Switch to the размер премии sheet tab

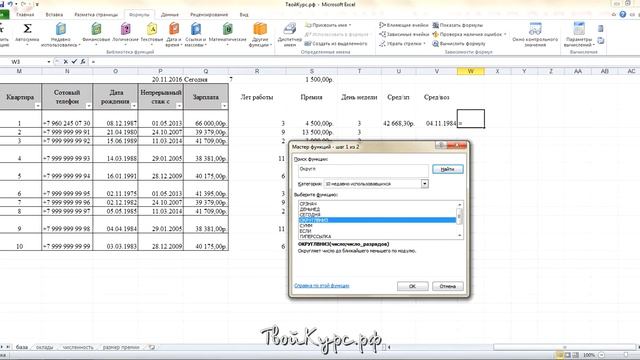pos(121,347)
